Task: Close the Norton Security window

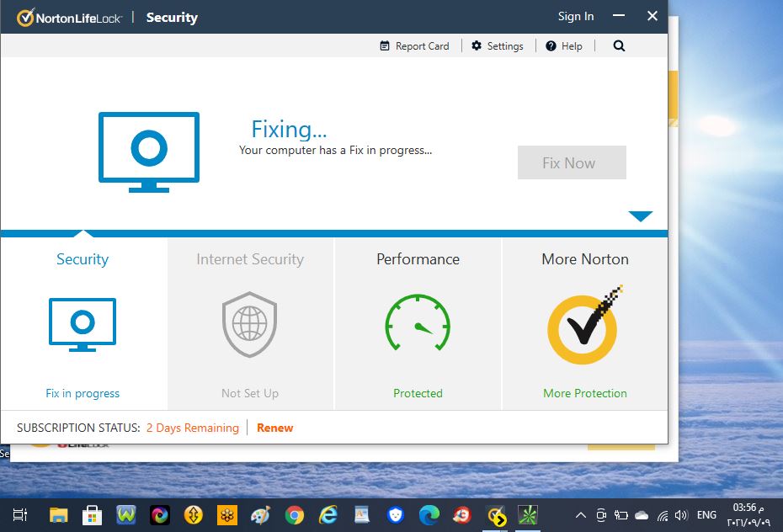Action: coord(652,15)
